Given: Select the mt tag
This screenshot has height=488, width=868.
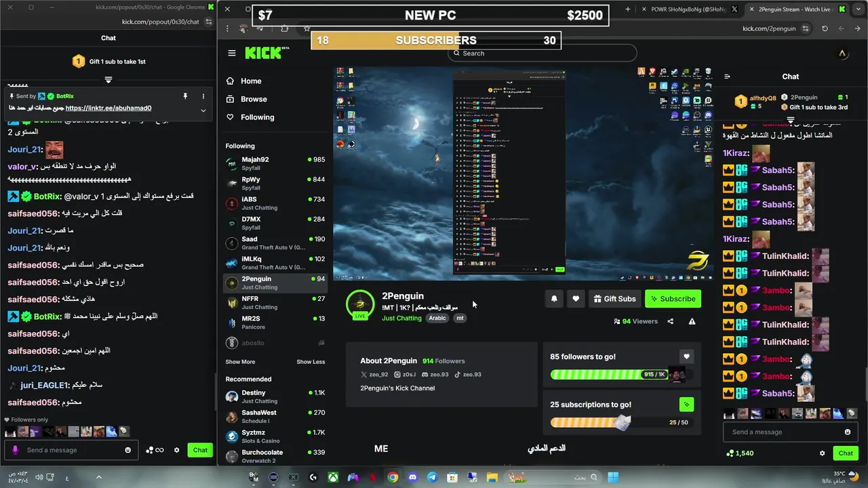Looking at the screenshot, I should coord(460,318).
